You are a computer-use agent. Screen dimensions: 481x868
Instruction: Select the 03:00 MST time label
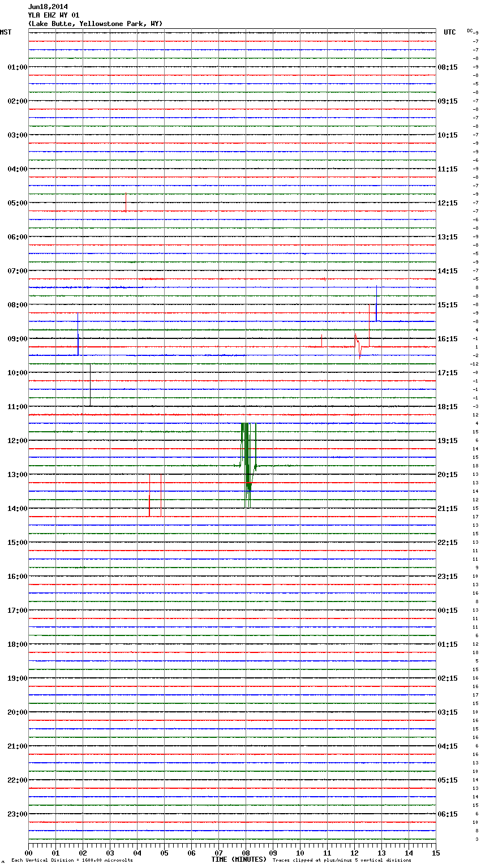(18, 135)
